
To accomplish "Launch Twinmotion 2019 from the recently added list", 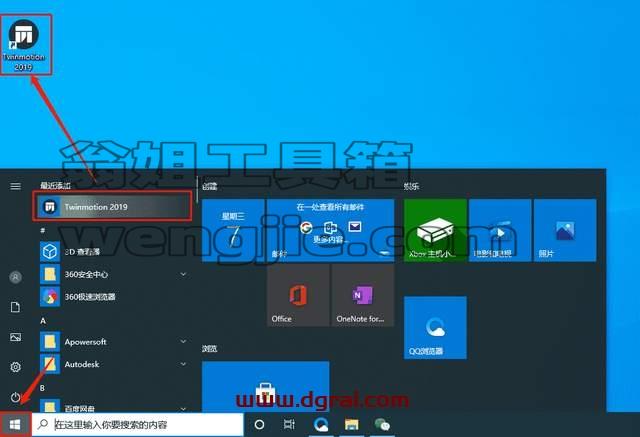I will tap(112, 206).
